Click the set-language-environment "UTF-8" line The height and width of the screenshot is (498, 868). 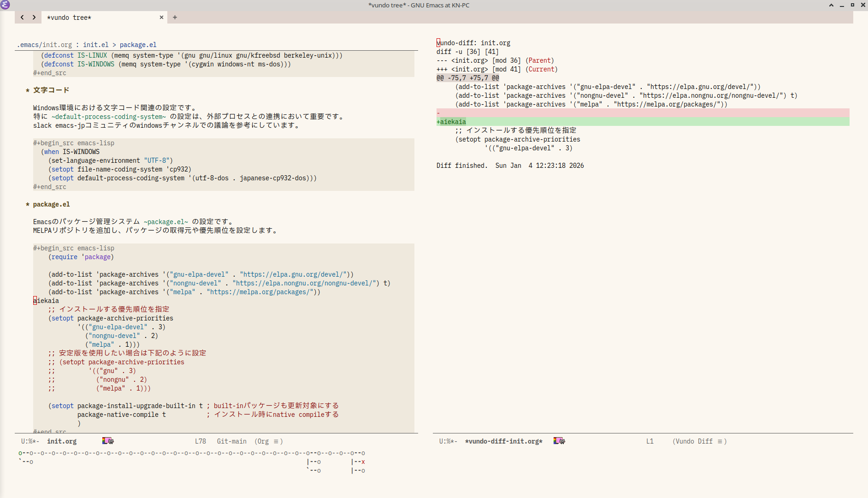pyautogui.click(x=111, y=160)
